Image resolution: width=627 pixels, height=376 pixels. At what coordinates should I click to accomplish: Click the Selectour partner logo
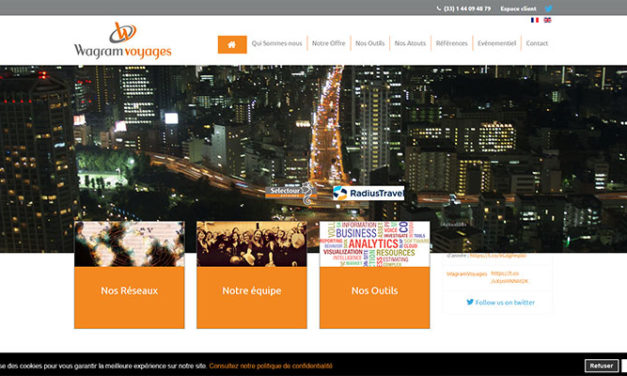tap(291, 193)
